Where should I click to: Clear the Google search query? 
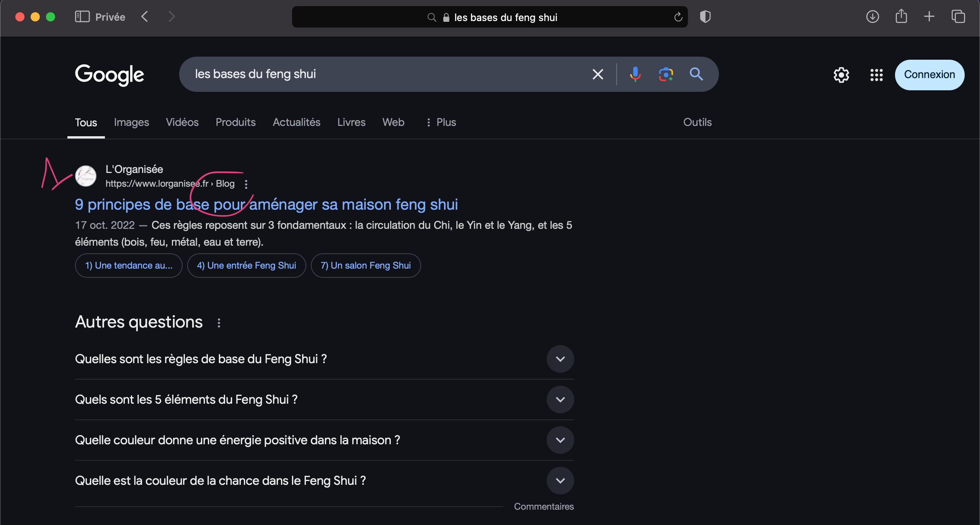click(x=598, y=74)
